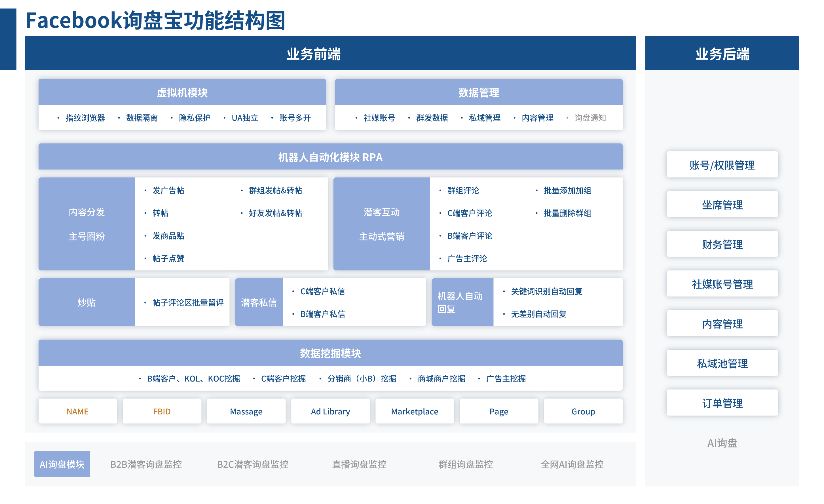824x504 pixels.
Task: Switch to B2B潜客询盘监控
Action: (146, 464)
